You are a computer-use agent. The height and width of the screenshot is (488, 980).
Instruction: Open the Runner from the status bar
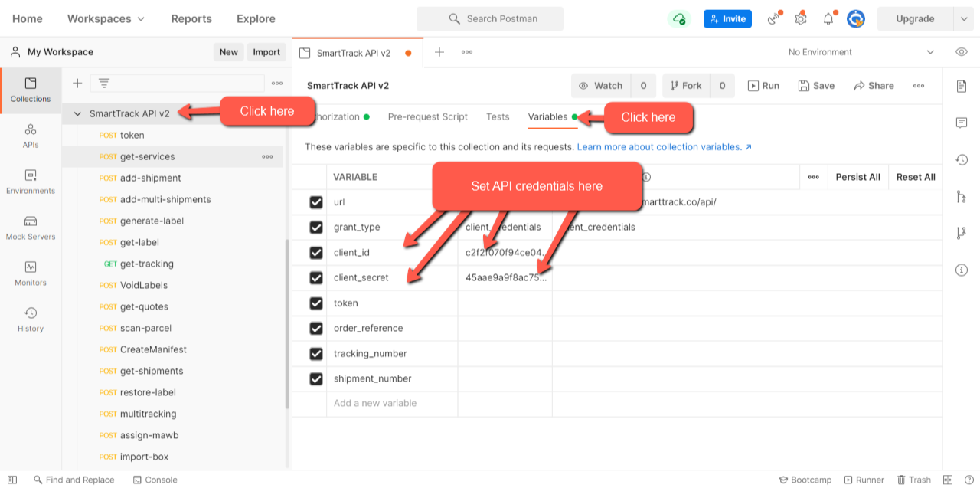coord(863,480)
